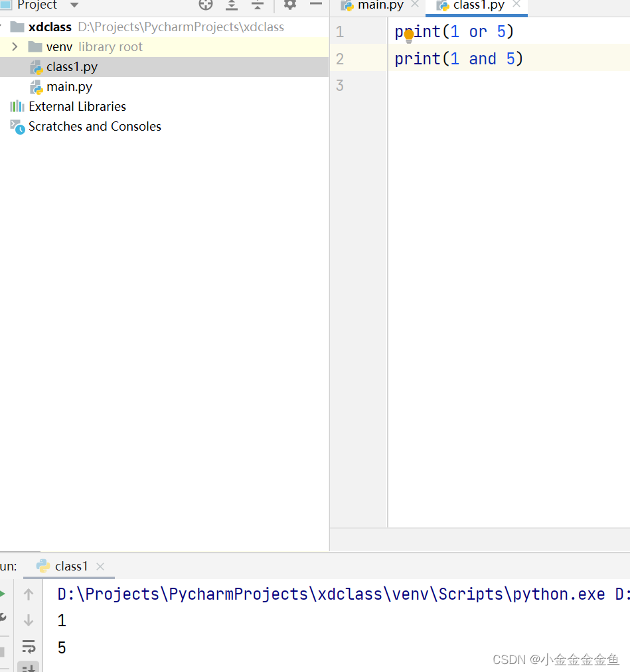Click gutter line number 2
This screenshot has height=672, width=630.
coord(340,59)
